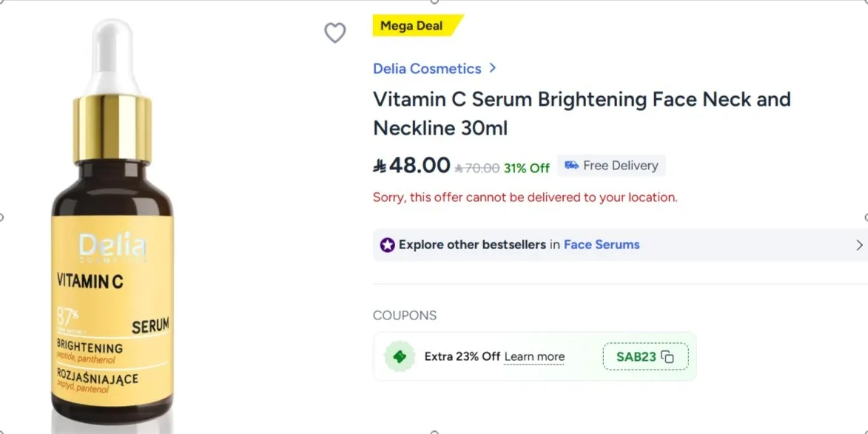This screenshot has width=868, height=434.
Task: Click the copy icon next to SAB23
Action: 667,356
